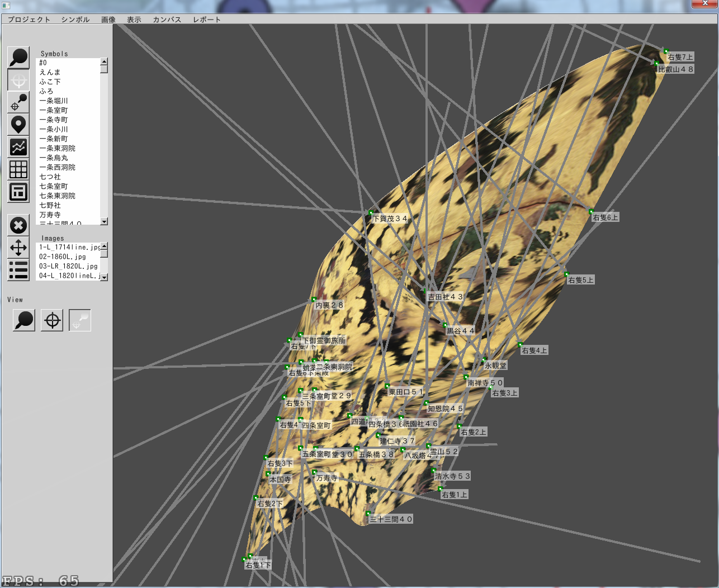Click the round X delete tool
719x588 pixels.
pyautogui.click(x=18, y=225)
